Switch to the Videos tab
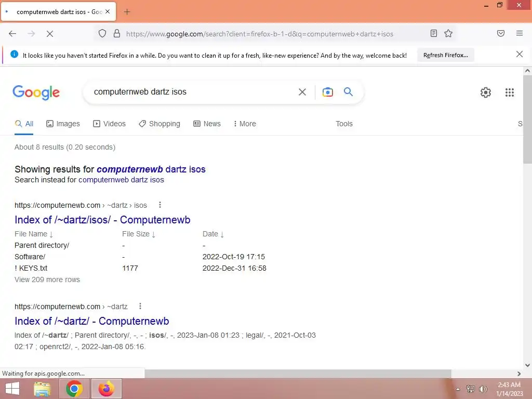This screenshot has width=532, height=399. pos(109,124)
